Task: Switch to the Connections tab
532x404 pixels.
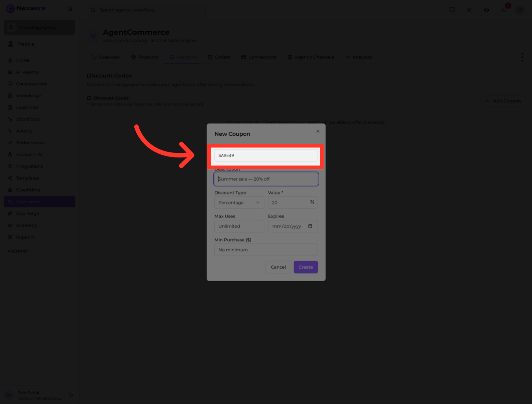Action: 259,57
